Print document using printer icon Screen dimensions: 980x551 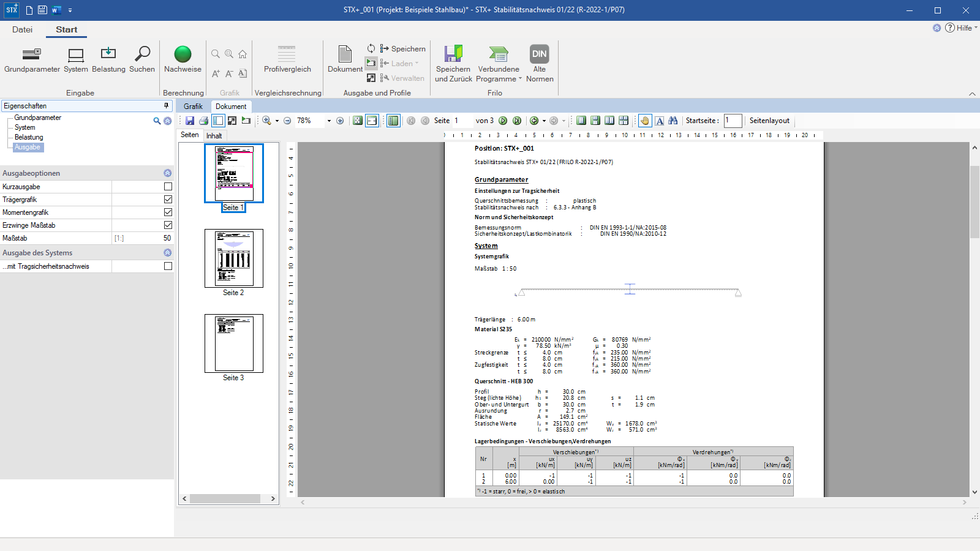(204, 121)
